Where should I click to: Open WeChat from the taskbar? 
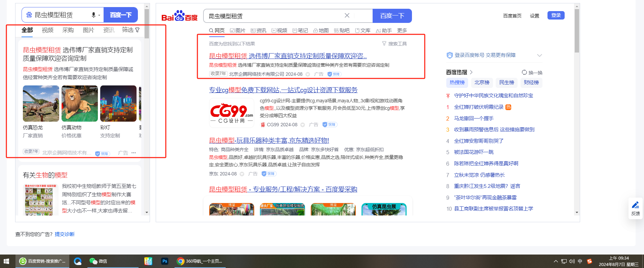(98, 261)
